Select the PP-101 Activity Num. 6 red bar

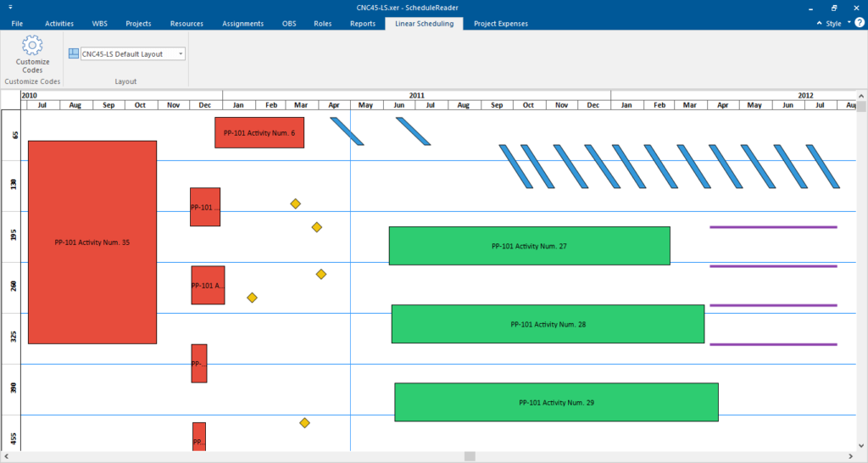[x=259, y=133]
